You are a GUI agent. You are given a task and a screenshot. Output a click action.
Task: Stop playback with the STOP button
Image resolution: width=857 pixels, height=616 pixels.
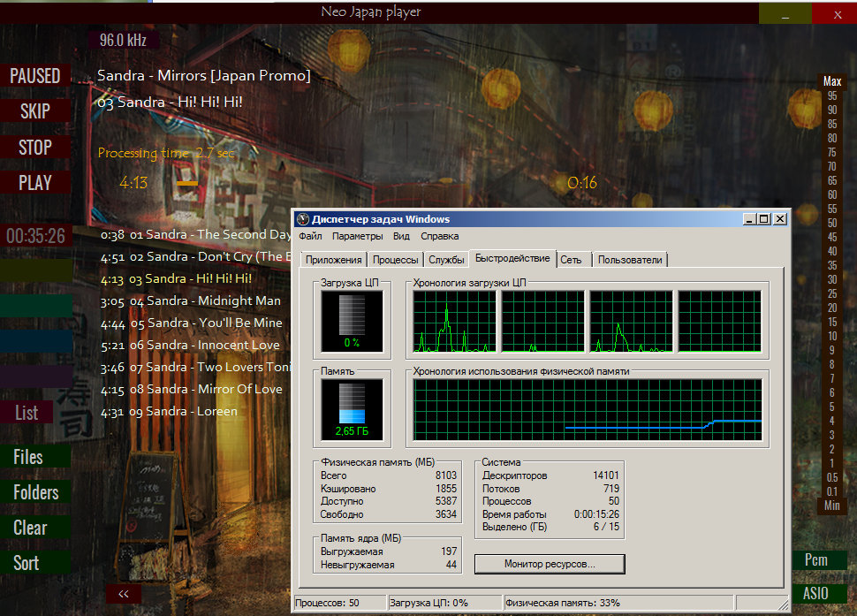[x=35, y=147]
